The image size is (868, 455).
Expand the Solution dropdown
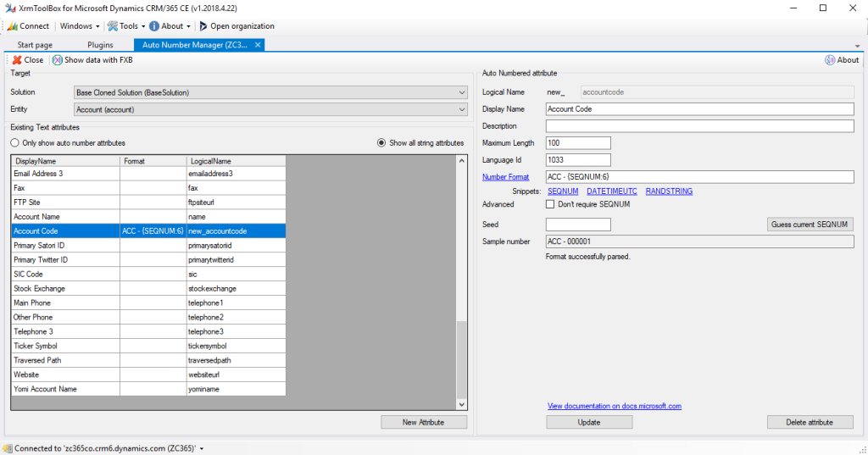(462, 92)
